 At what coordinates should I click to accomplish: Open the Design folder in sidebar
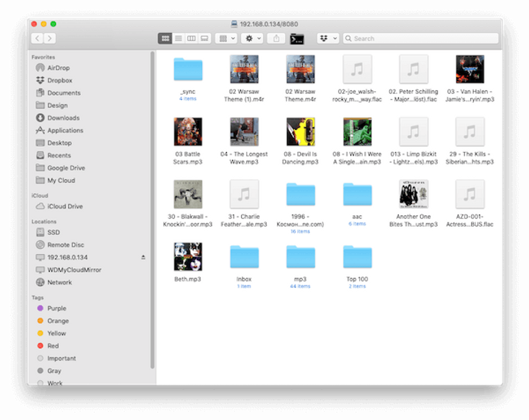pyautogui.click(x=52, y=105)
